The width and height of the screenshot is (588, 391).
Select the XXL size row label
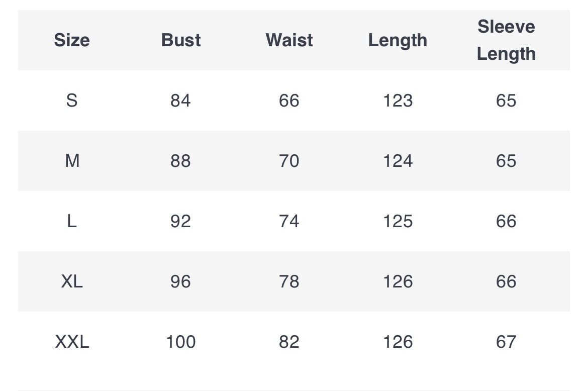[x=72, y=342]
